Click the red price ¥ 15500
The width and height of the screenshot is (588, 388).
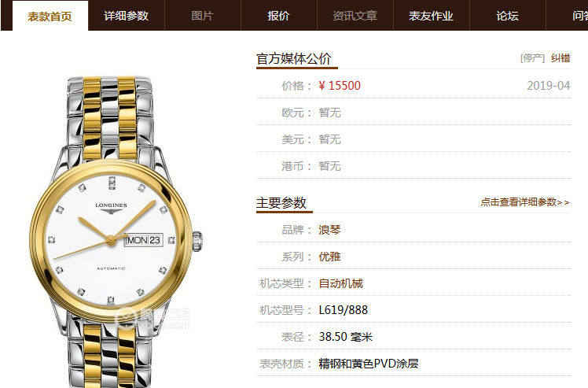[340, 86]
